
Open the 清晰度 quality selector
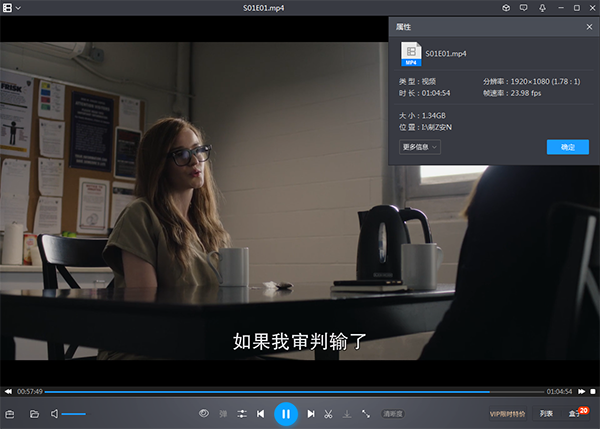click(x=393, y=414)
